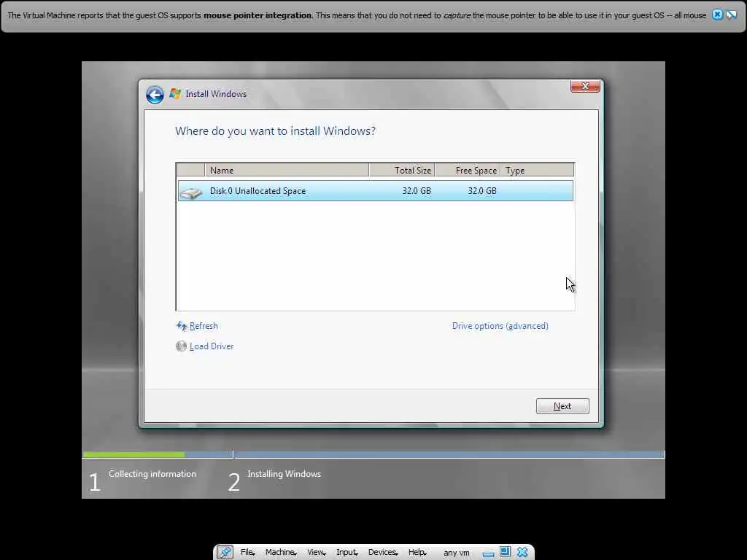The width and height of the screenshot is (747, 560).
Task: Close the VM from mini toolbar X
Action: point(522,552)
